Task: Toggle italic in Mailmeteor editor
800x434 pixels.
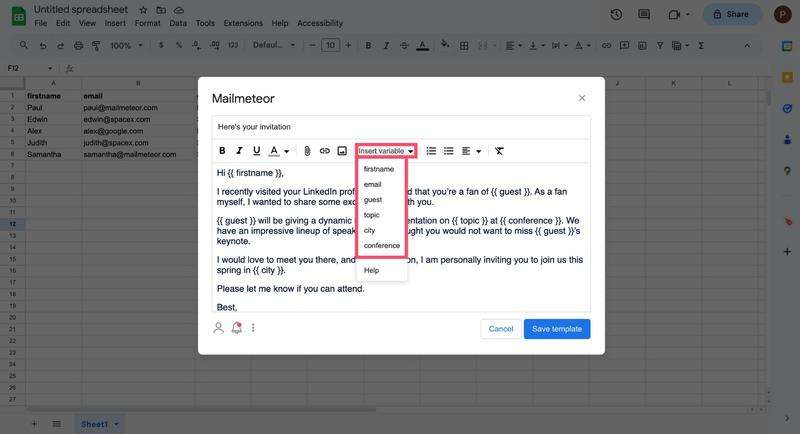Action: (x=239, y=151)
